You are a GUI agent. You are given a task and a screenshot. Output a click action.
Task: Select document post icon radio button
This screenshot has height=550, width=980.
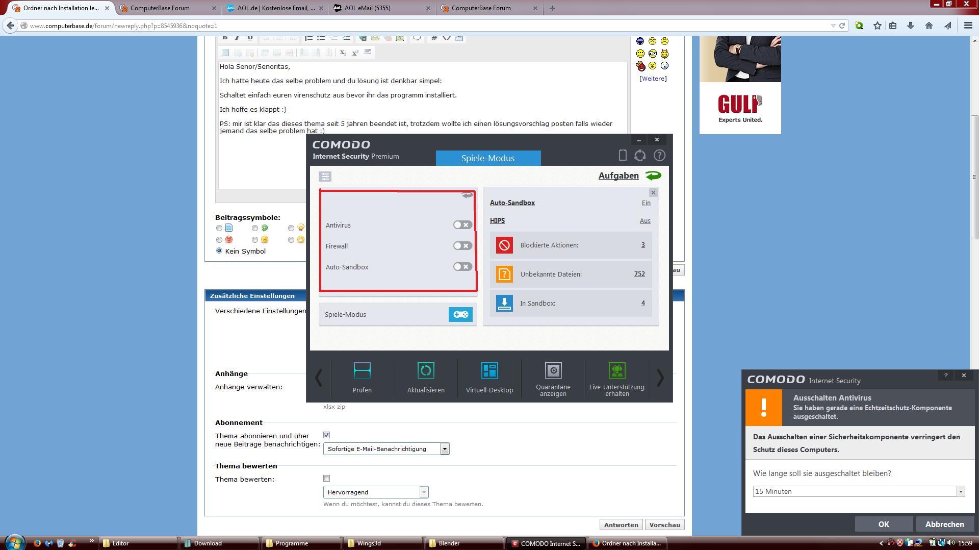click(x=219, y=228)
